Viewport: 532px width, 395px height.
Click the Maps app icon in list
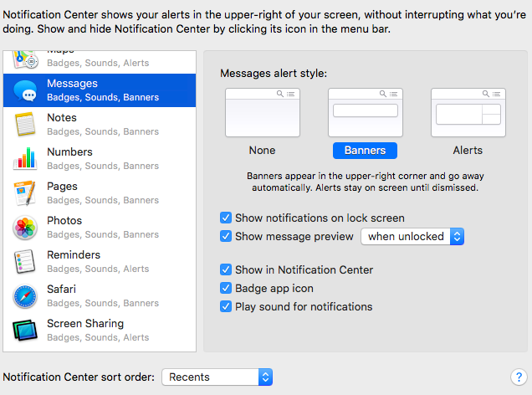(x=25, y=59)
